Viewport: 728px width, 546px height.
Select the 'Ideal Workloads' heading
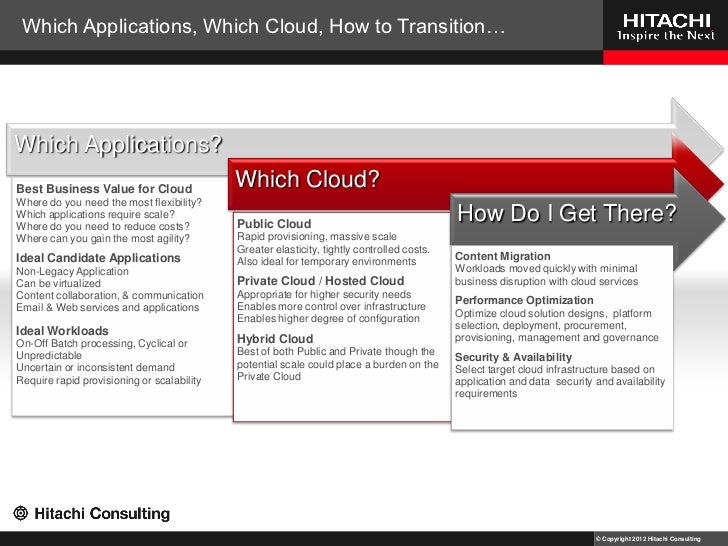click(x=62, y=331)
